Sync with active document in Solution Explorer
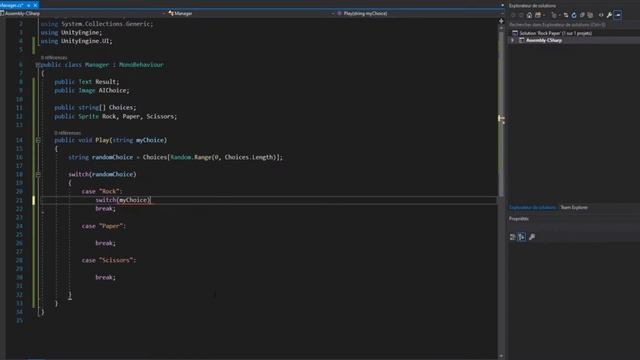Viewport: 640px width, 360px height. pyautogui.click(x=566, y=15)
